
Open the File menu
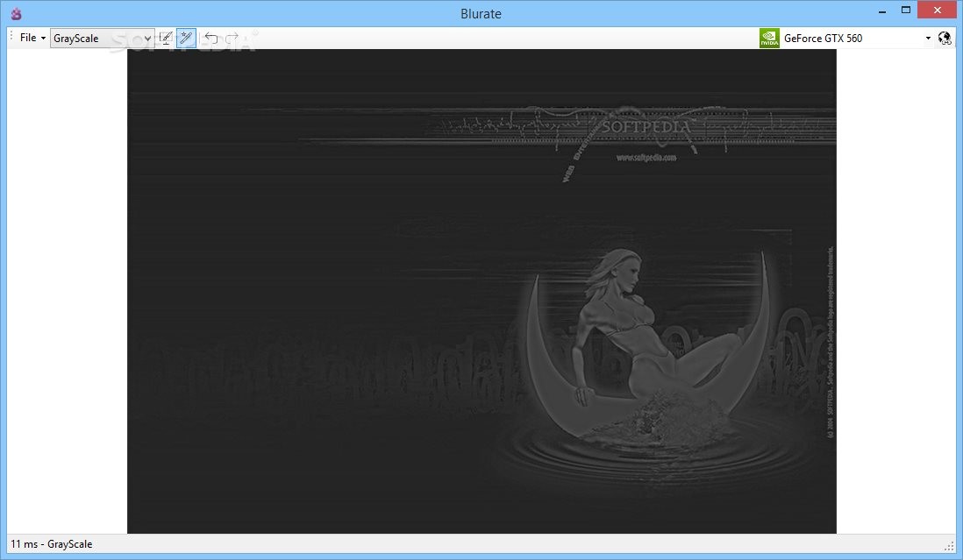pyautogui.click(x=32, y=38)
